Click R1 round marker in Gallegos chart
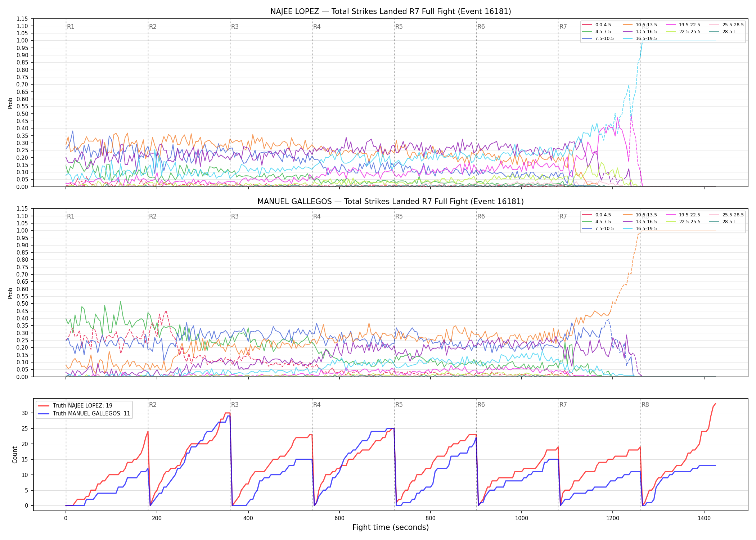This screenshot has width=756, height=540. pos(71,216)
